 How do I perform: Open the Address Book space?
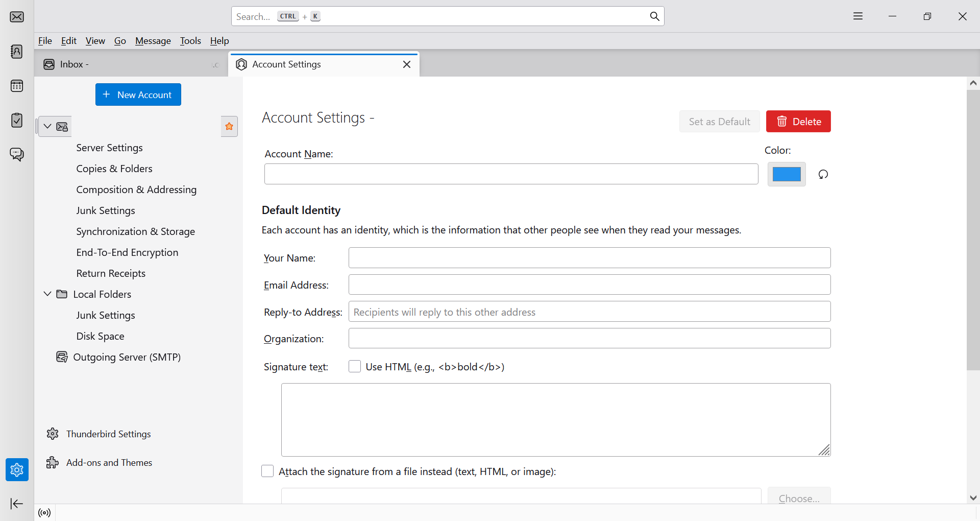[x=17, y=52]
